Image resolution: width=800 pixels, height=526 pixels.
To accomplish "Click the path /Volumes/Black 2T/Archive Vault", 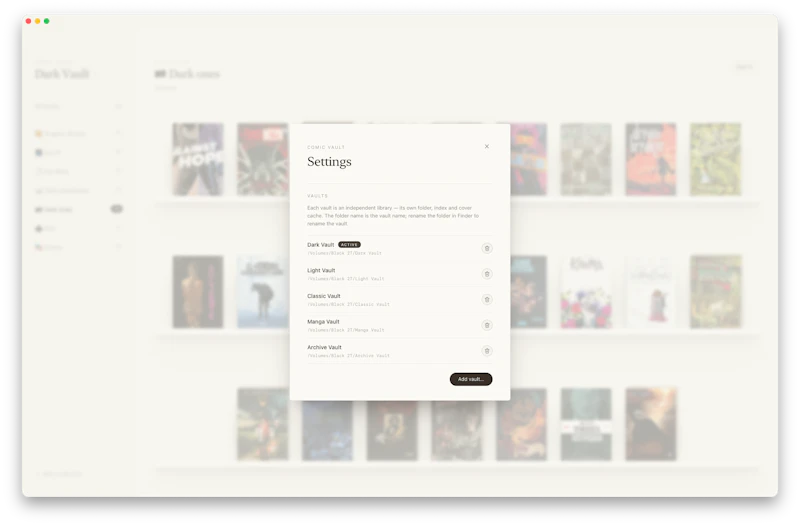I will point(348,356).
